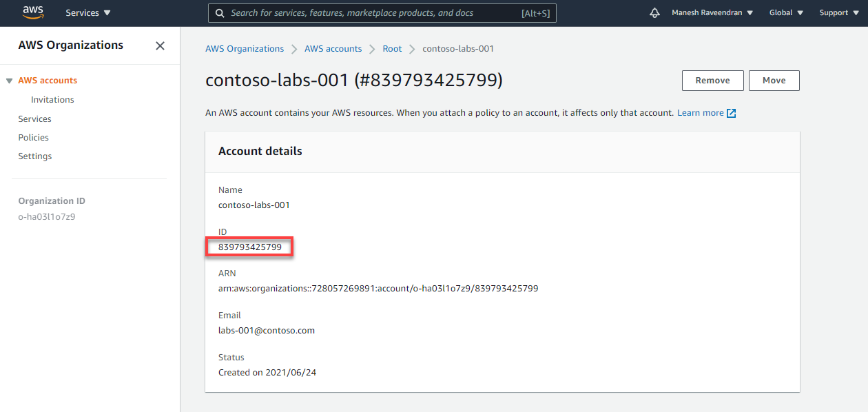This screenshot has height=412, width=868.
Task: Expand the Manesh Raveendran account menu
Action: (x=712, y=13)
